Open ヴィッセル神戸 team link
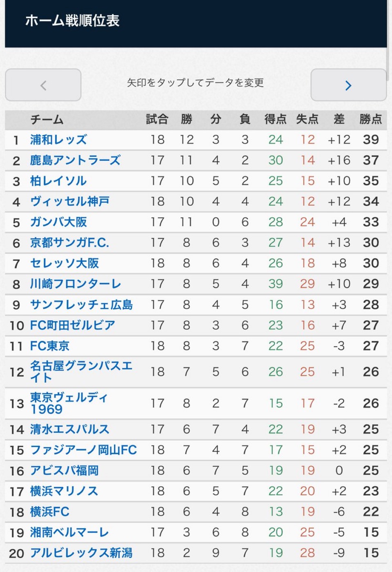Screen dimensions: 392x572 coord(69,201)
